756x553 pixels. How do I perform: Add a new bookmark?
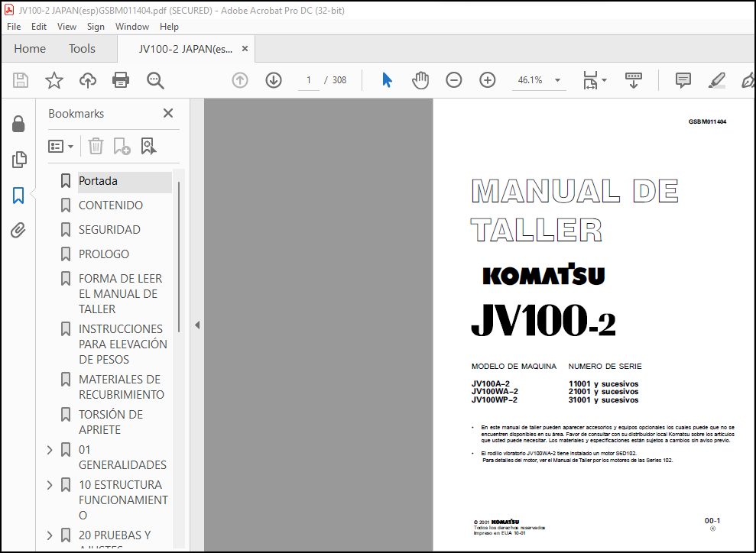click(x=122, y=146)
